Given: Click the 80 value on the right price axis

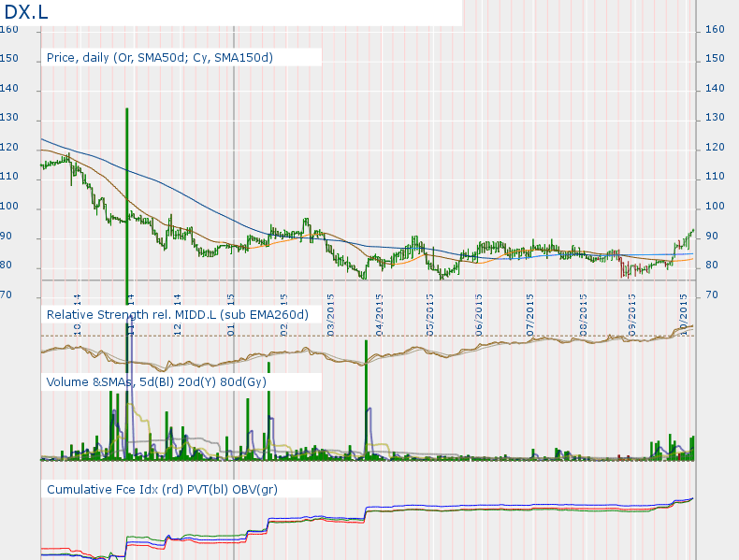Looking at the screenshot, I should pyautogui.click(x=712, y=266).
